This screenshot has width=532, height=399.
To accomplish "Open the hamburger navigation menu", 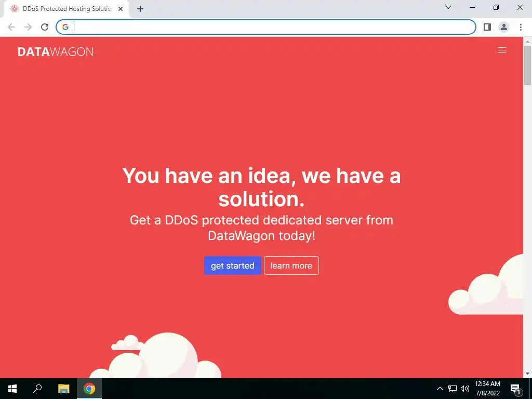I will point(501,50).
